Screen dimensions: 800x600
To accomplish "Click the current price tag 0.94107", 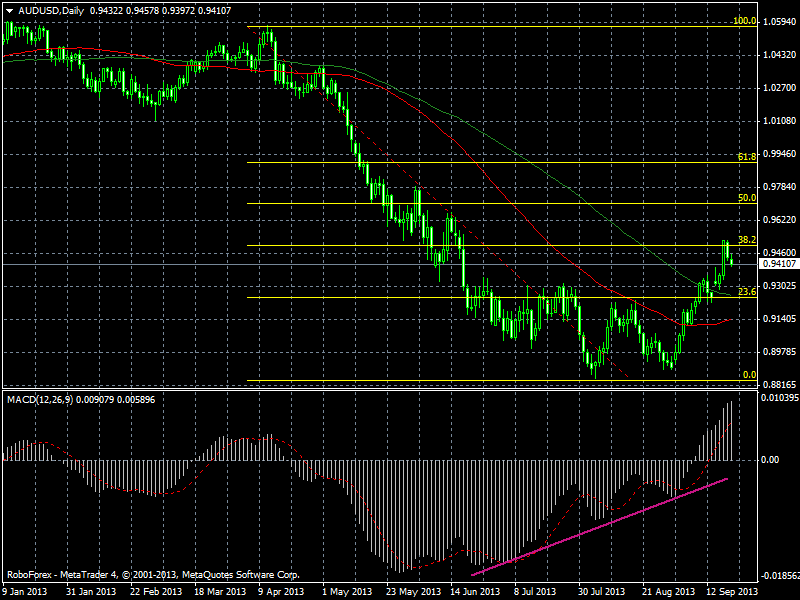I will [x=779, y=264].
